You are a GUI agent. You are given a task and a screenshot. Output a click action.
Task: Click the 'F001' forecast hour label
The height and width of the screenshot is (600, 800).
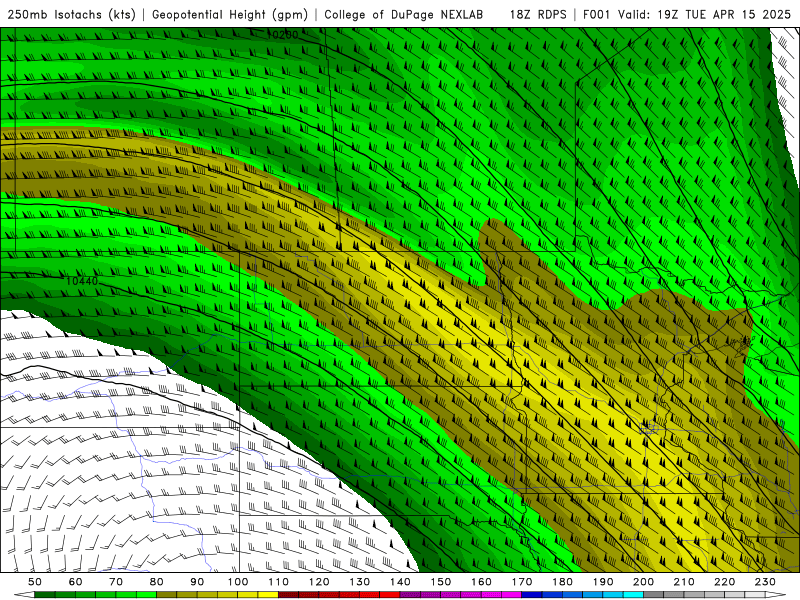pos(596,15)
